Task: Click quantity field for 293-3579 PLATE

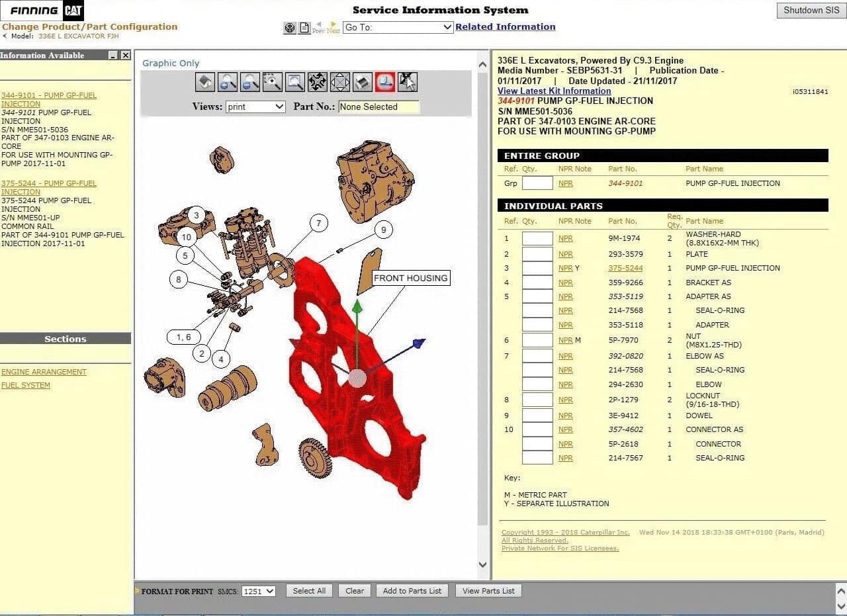Action: 537,254
